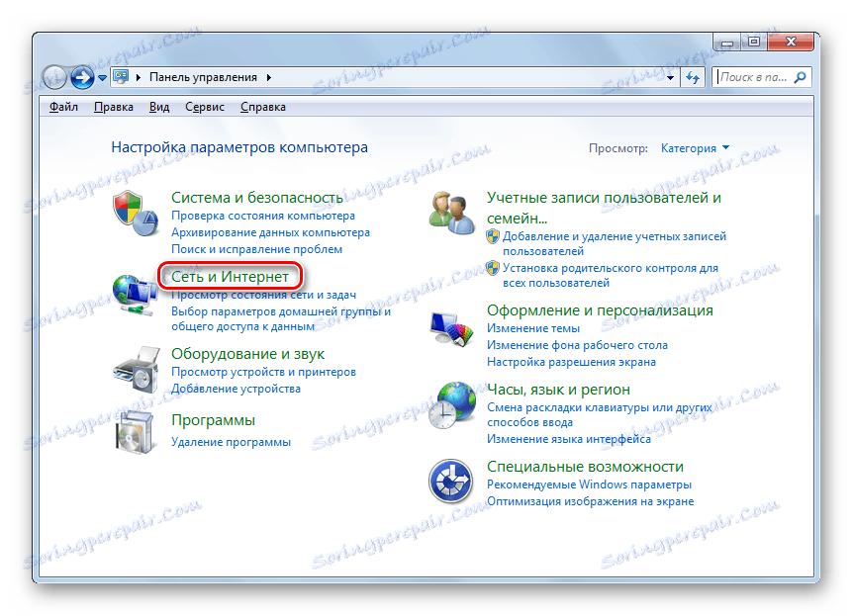Click Поиск и исправление проблем link
Screen dimensions: 853x616
(256, 249)
